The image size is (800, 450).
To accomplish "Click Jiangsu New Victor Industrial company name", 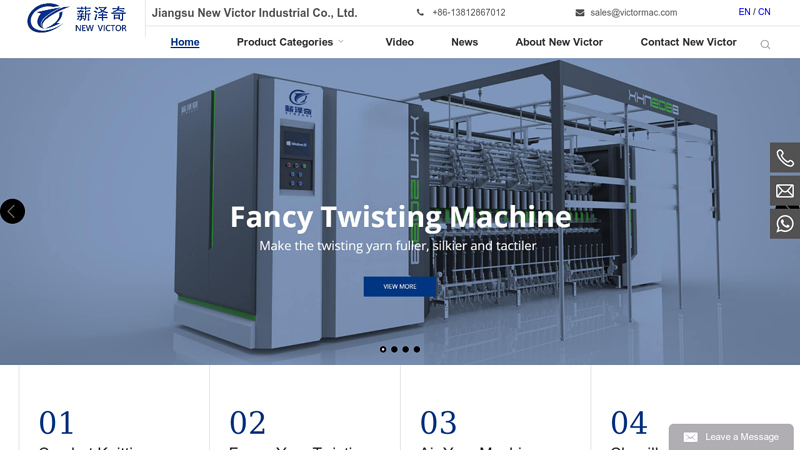I will [255, 13].
